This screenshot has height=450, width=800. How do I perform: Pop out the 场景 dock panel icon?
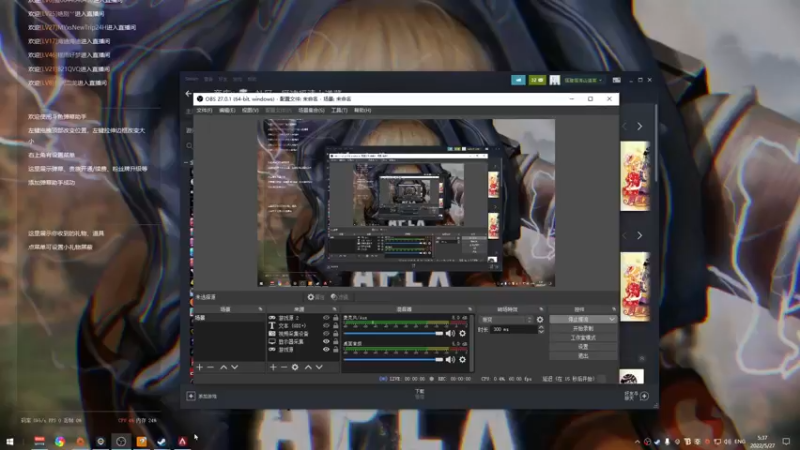coord(260,309)
